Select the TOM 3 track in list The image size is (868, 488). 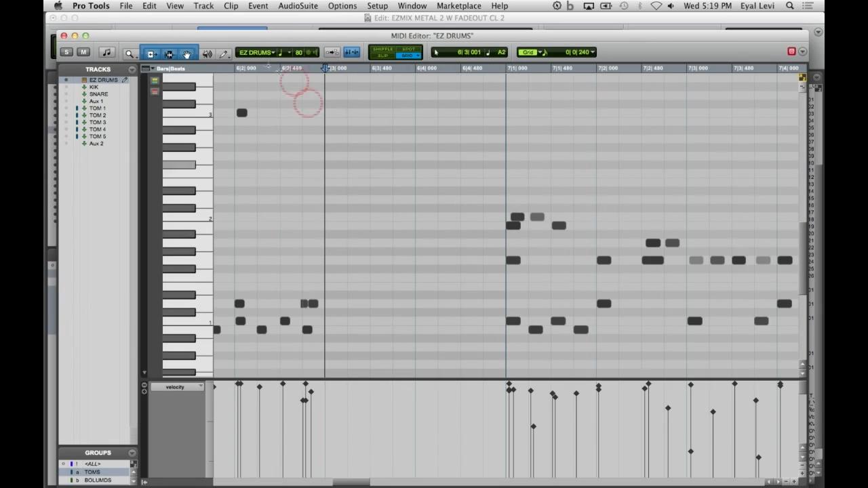click(x=97, y=122)
